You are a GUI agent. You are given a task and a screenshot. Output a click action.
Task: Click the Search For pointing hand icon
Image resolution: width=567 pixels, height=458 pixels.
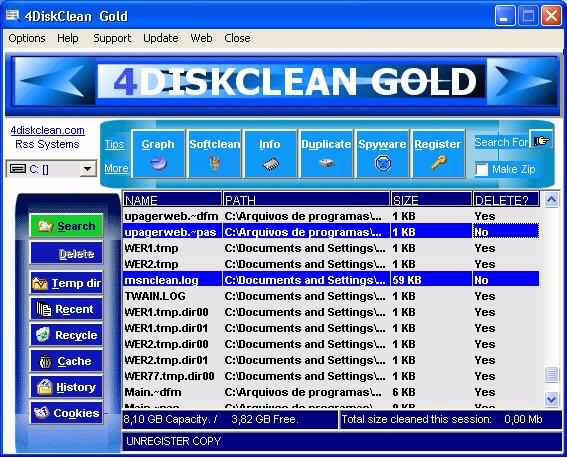click(541, 139)
